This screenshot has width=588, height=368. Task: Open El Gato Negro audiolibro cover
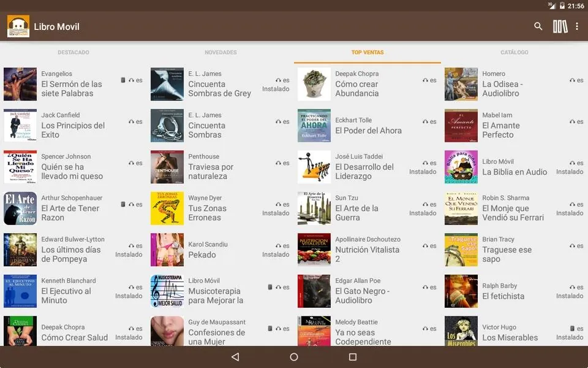tap(314, 291)
